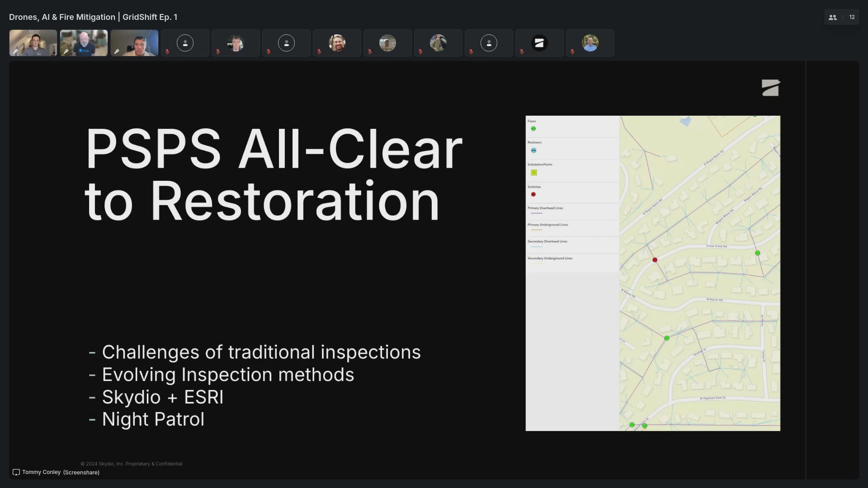Open the participants list showing 12 attendees
The image size is (868, 488).
coord(841,17)
